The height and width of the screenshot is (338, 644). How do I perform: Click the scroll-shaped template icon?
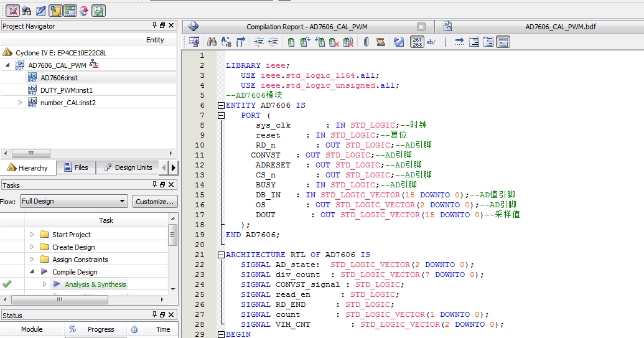(x=380, y=42)
